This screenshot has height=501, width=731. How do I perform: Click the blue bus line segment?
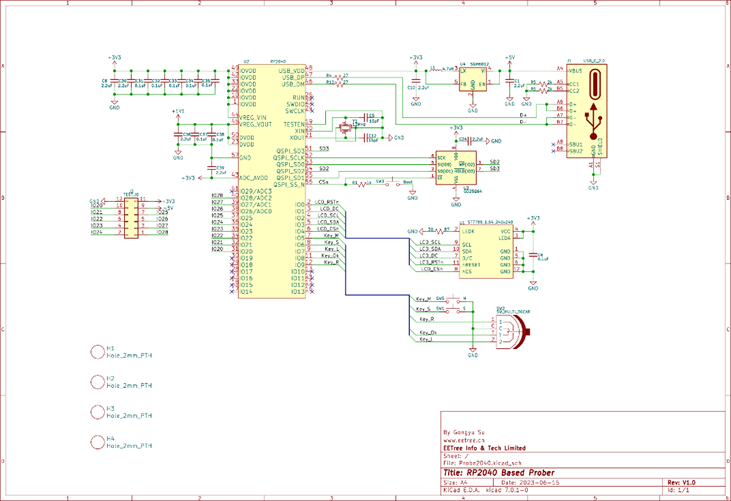coord(346,252)
